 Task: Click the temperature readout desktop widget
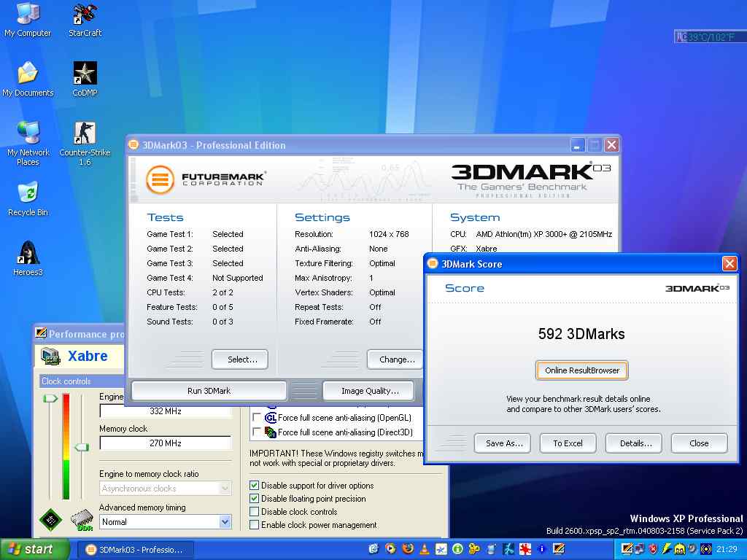[x=711, y=36]
